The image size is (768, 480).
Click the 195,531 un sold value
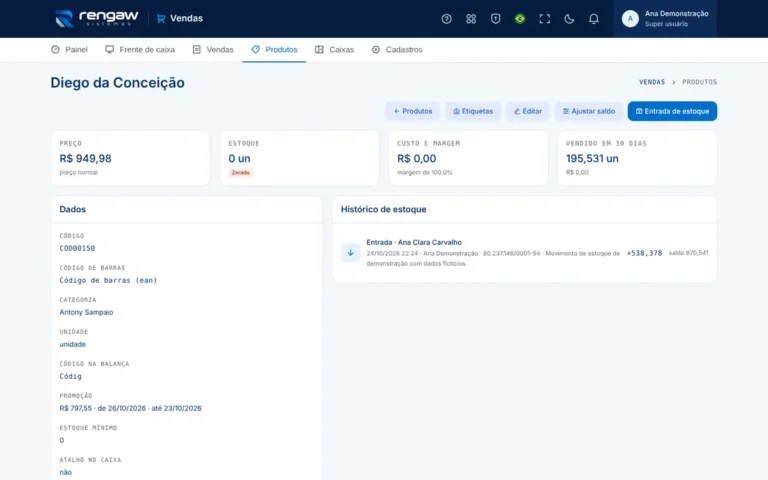tap(592, 158)
